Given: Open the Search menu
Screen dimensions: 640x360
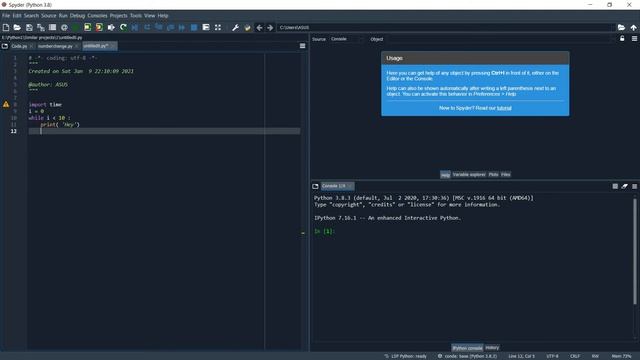Looking at the screenshot, I should [31, 16].
